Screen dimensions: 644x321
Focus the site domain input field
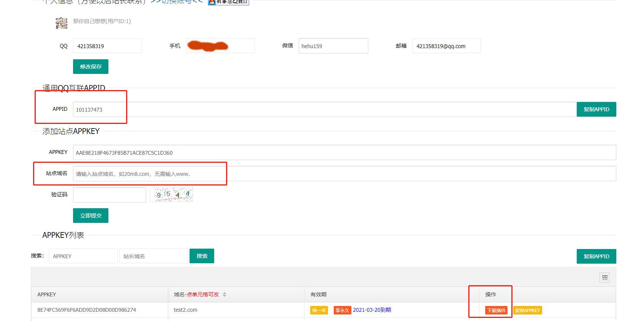pyautogui.click(x=344, y=174)
